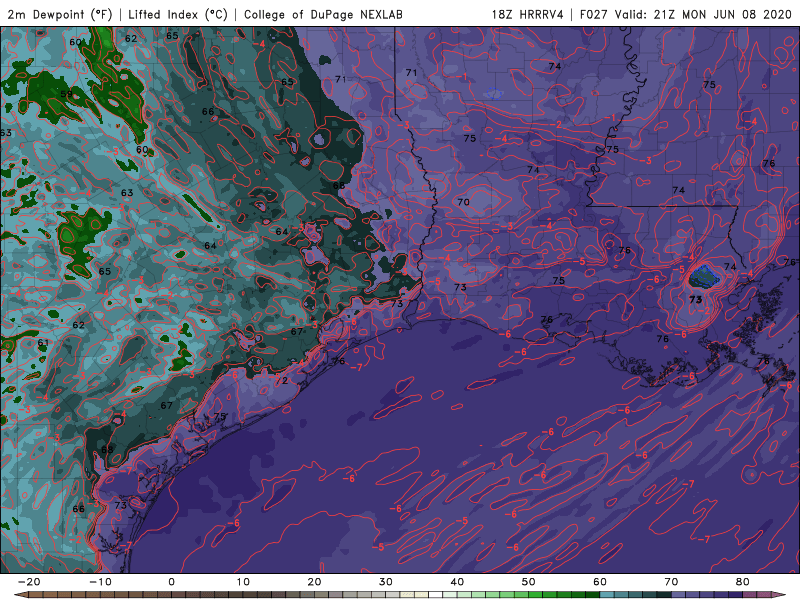Viewport: 800px width, 600px height.
Task: Click the "10" label on the color bar
Action: [243, 582]
